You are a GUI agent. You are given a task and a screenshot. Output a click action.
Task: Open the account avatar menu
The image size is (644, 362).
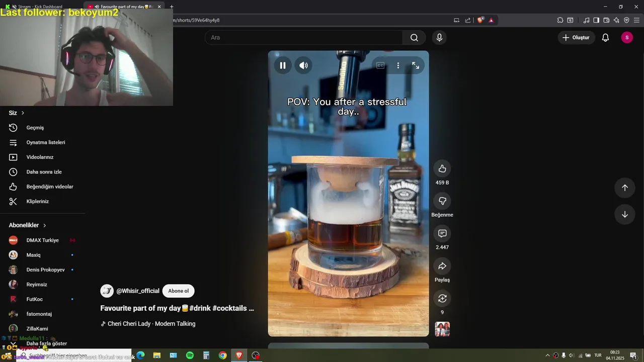click(627, 38)
